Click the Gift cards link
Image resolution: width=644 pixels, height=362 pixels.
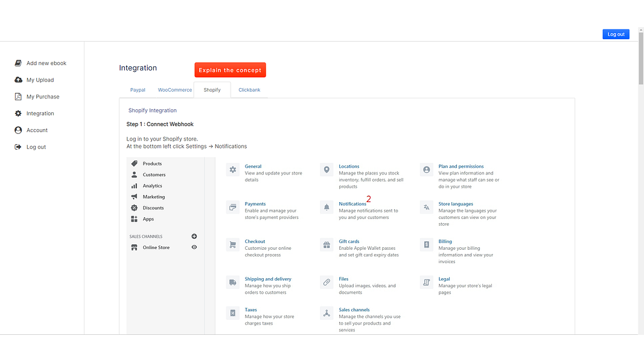349,241
